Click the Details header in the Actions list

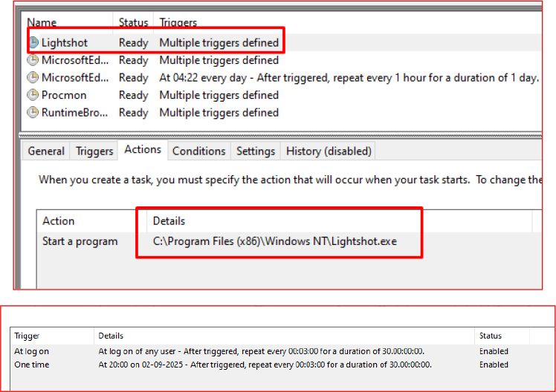pos(169,221)
